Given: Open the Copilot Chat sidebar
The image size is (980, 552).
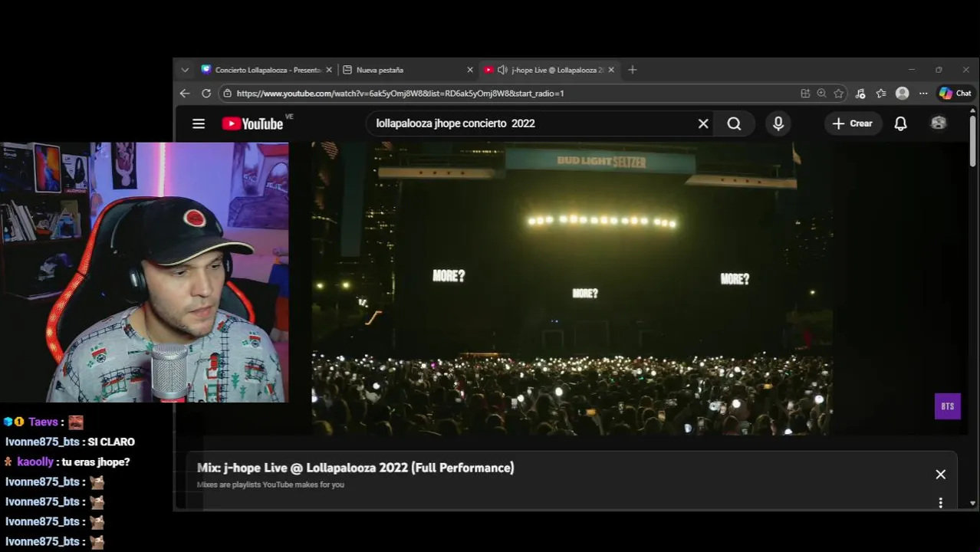Looking at the screenshot, I should coord(955,94).
